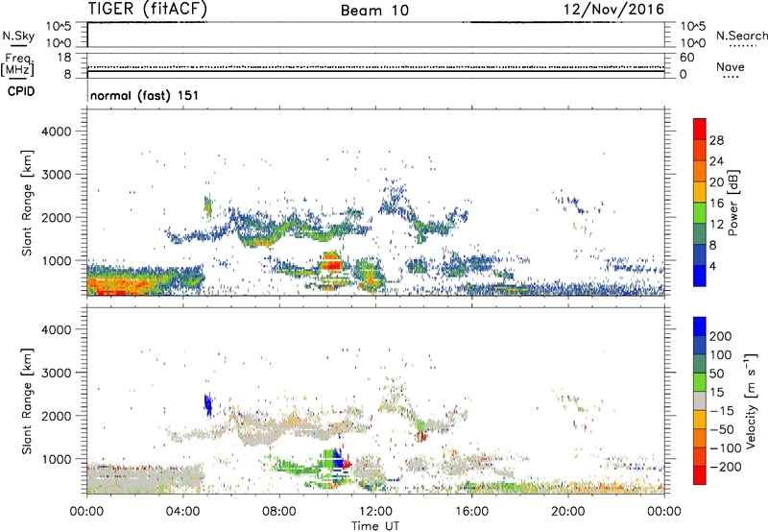Select the 18 tick on the frequency axis
This screenshot has width=768, height=532.
click(64, 57)
